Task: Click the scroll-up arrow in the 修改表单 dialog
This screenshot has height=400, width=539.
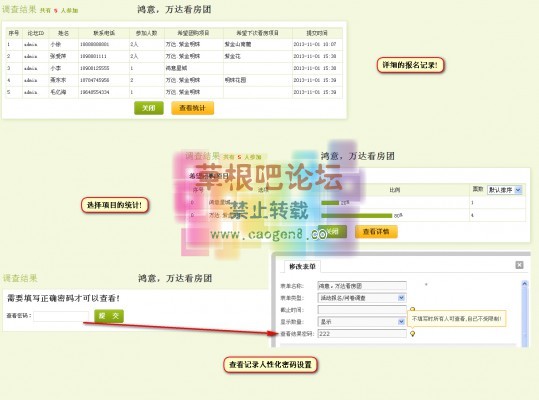Action: [x=525, y=284]
